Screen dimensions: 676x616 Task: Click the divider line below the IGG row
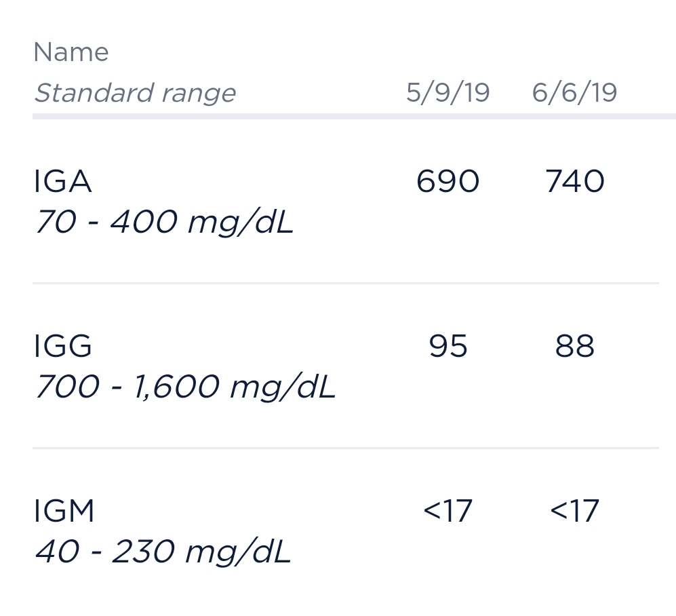pyautogui.click(x=346, y=448)
